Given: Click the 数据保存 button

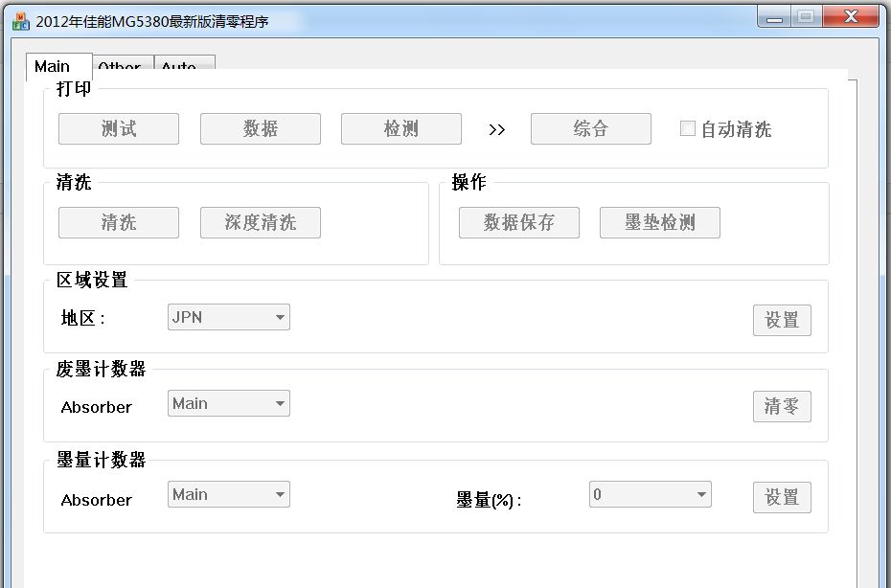Looking at the screenshot, I should click(x=519, y=223).
